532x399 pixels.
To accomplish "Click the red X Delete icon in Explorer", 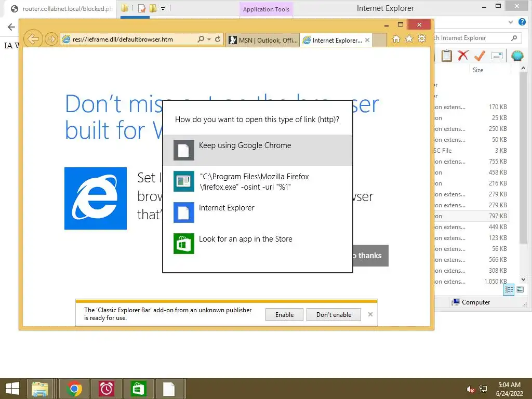I will (463, 55).
